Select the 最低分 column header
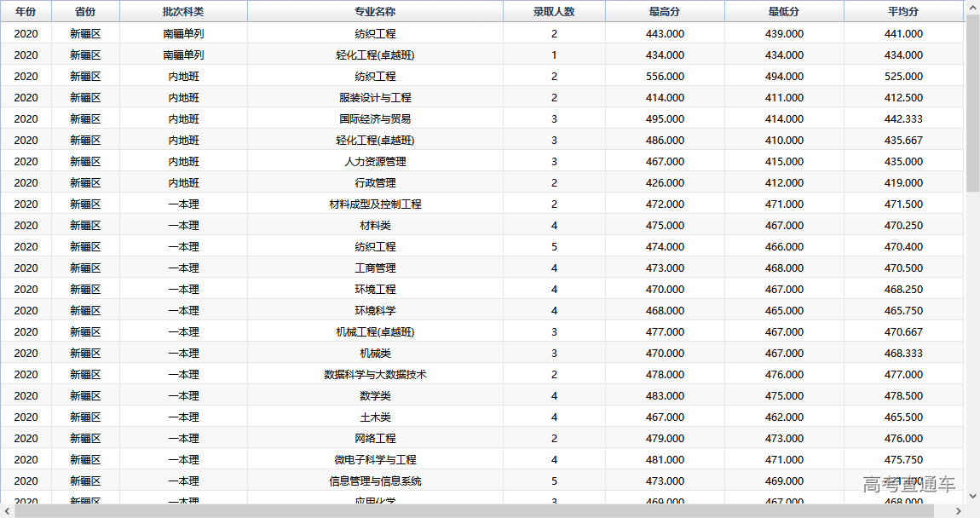This screenshot has width=980, height=518. [784, 12]
